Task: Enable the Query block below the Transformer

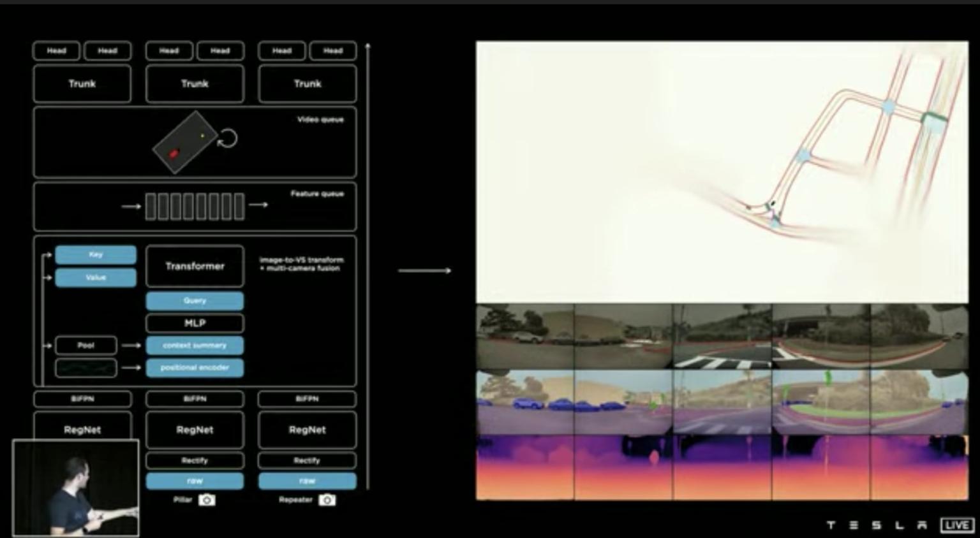Action: (x=195, y=300)
